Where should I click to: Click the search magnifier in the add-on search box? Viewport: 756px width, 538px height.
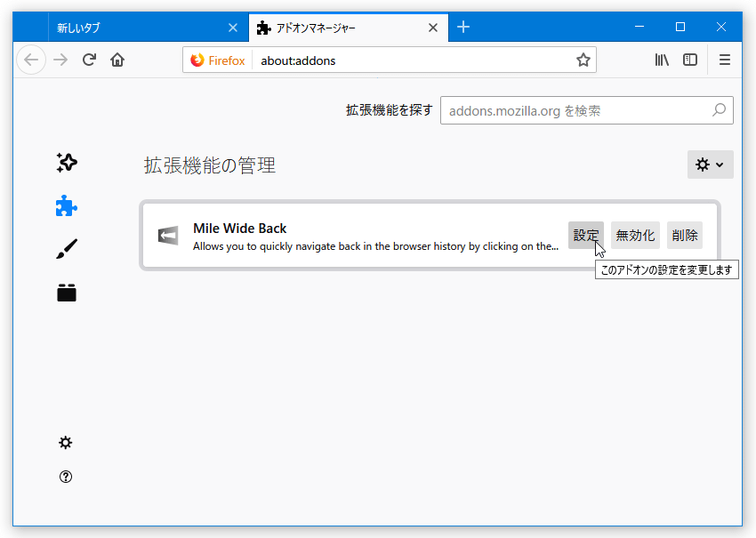pyautogui.click(x=719, y=110)
